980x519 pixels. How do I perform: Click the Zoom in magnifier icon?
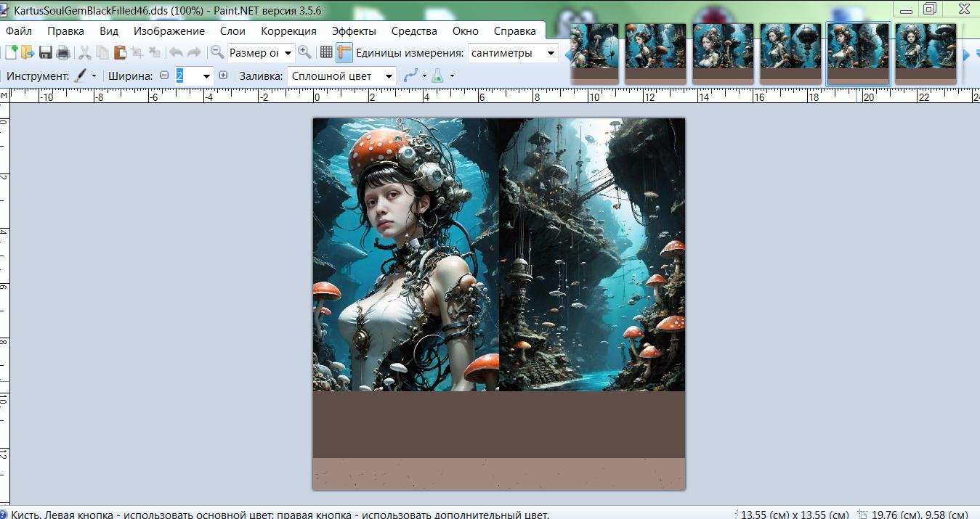(304, 52)
